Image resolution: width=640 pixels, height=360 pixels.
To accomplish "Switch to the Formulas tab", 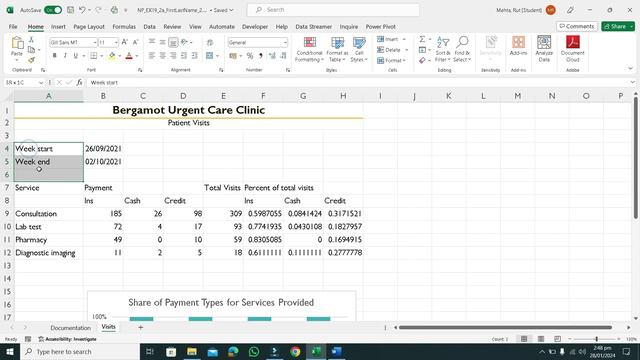I will (124, 27).
